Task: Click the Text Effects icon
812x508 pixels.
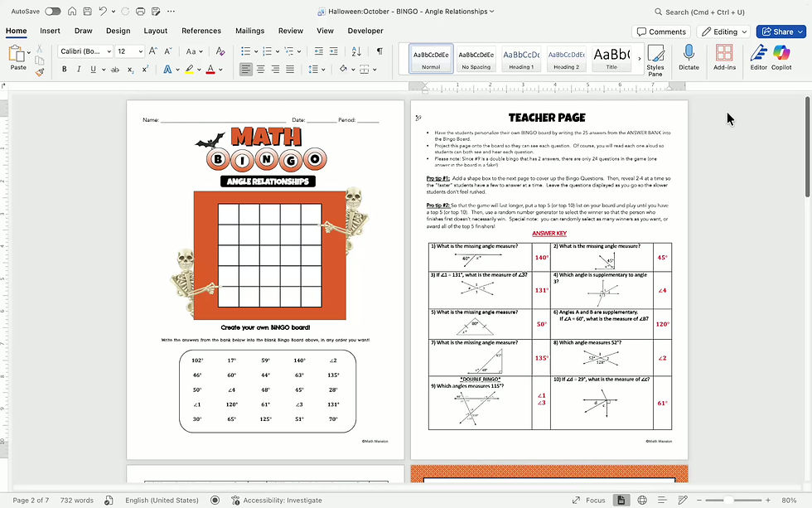Action: (167, 69)
